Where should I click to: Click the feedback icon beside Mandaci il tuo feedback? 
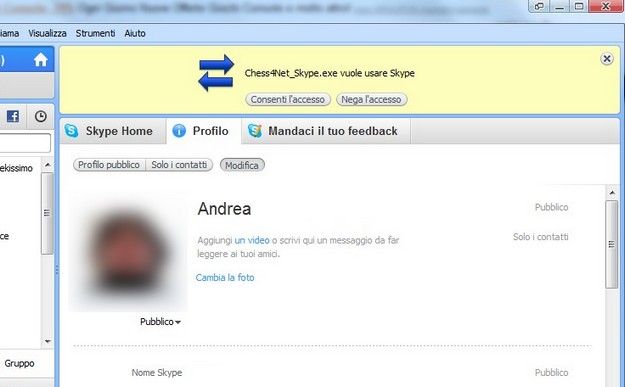[x=255, y=131]
